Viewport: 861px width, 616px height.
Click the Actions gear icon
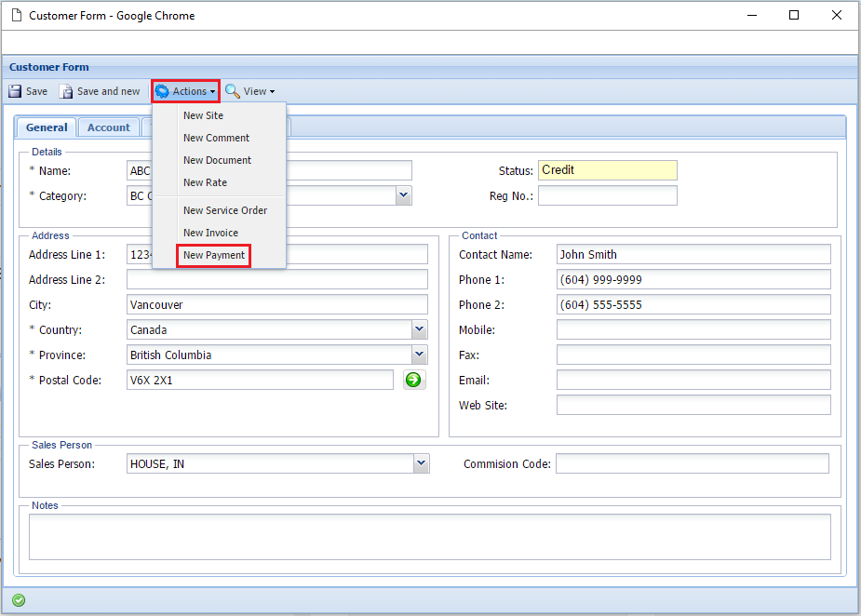tap(162, 91)
